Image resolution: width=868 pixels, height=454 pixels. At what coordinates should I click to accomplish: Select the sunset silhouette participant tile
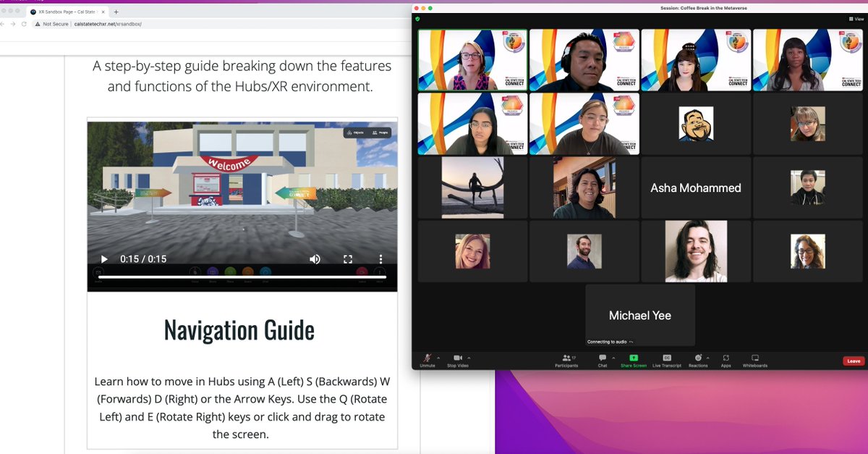point(472,188)
